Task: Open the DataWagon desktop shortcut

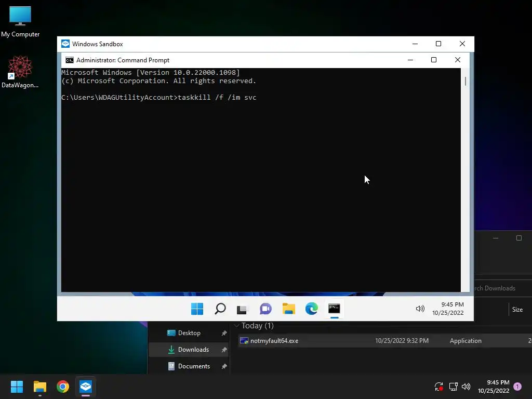Action: tap(20, 72)
